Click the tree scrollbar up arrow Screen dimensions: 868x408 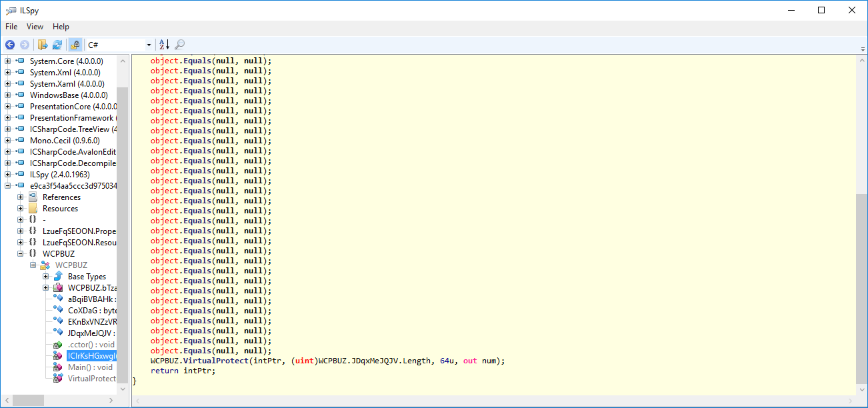122,60
